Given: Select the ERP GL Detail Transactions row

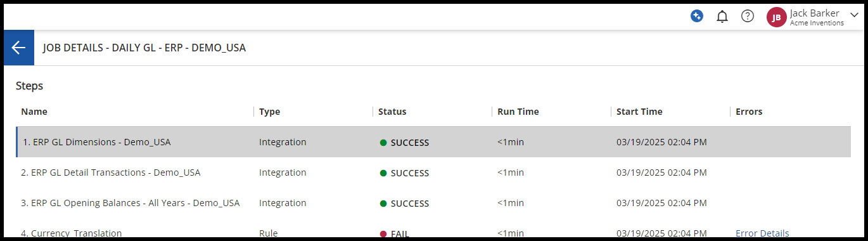Looking at the screenshot, I should 433,173.
